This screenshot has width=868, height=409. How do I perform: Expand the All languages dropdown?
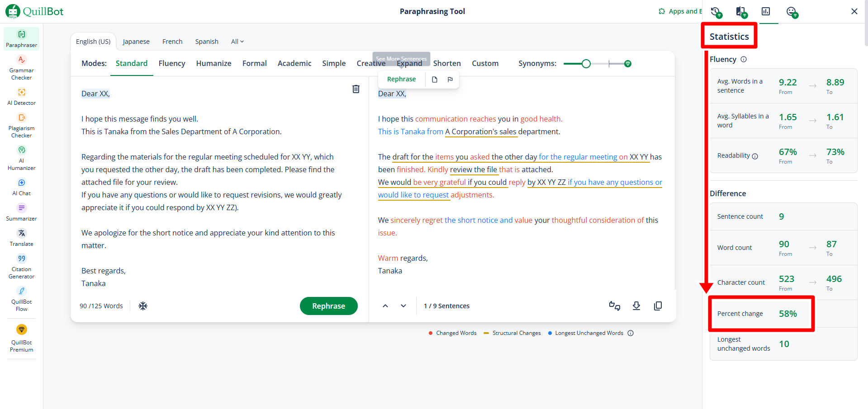click(x=237, y=42)
